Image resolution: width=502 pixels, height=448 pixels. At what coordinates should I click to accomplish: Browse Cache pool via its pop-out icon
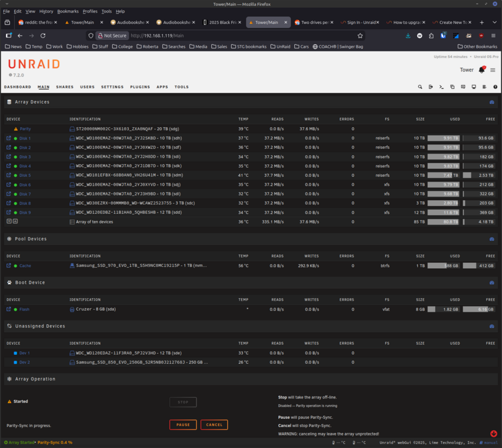click(8, 265)
